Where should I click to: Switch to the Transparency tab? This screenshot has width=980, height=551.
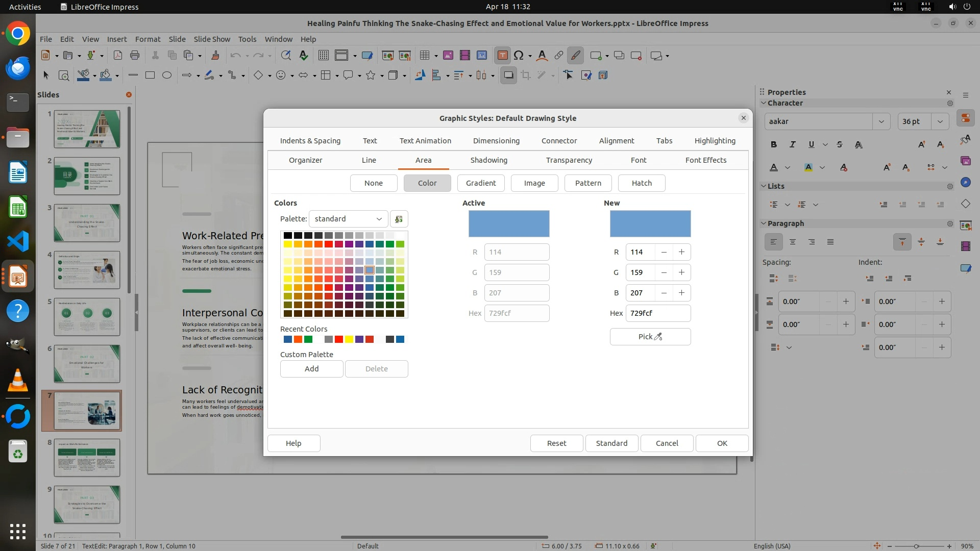(x=569, y=160)
